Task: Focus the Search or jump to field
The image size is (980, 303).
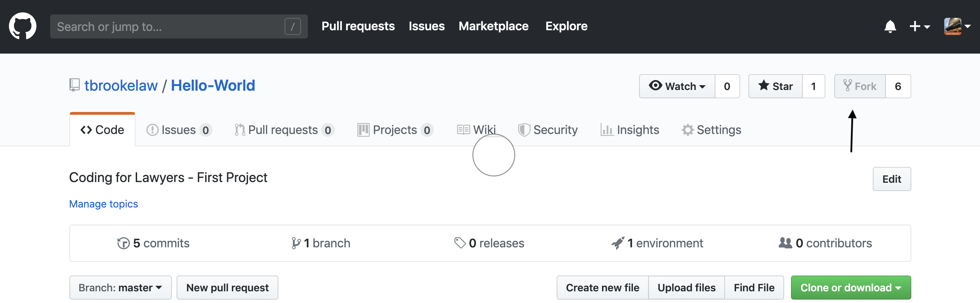Action: [179, 26]
